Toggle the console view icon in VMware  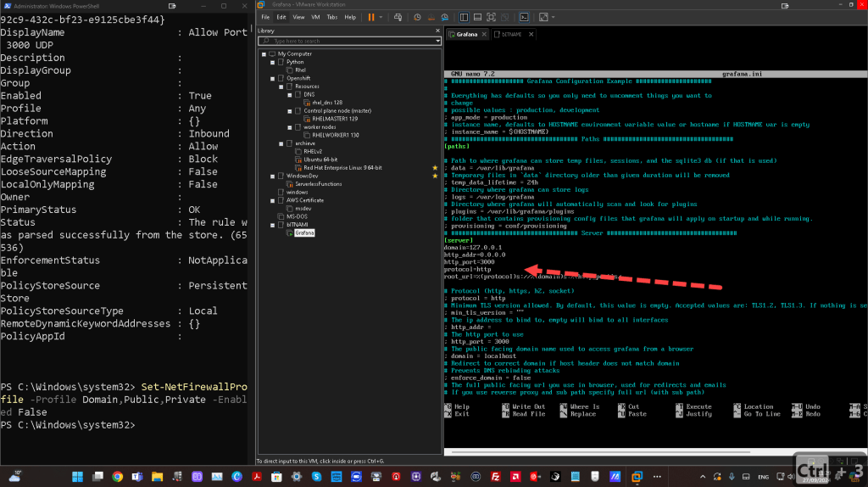pos(524,17)
